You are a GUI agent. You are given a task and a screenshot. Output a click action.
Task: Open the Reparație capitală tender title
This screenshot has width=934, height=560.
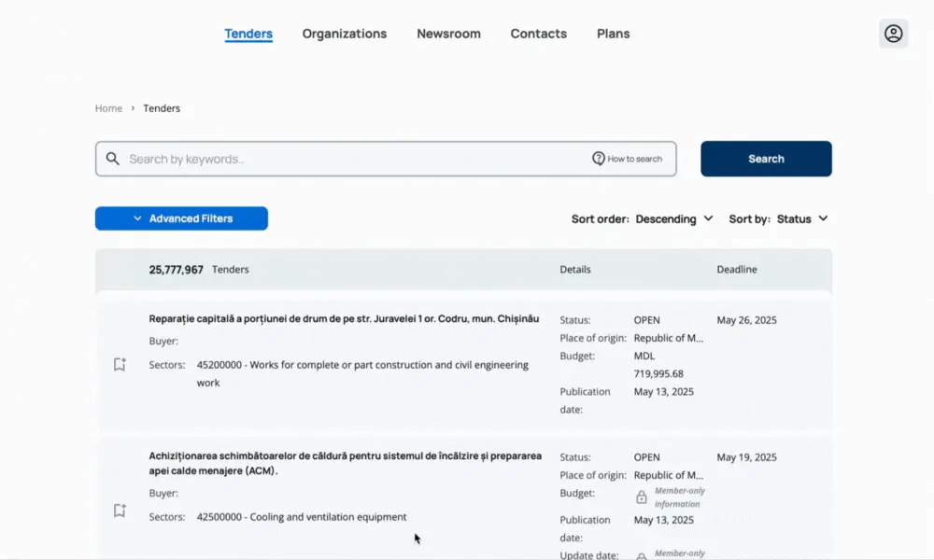[344, 319]
